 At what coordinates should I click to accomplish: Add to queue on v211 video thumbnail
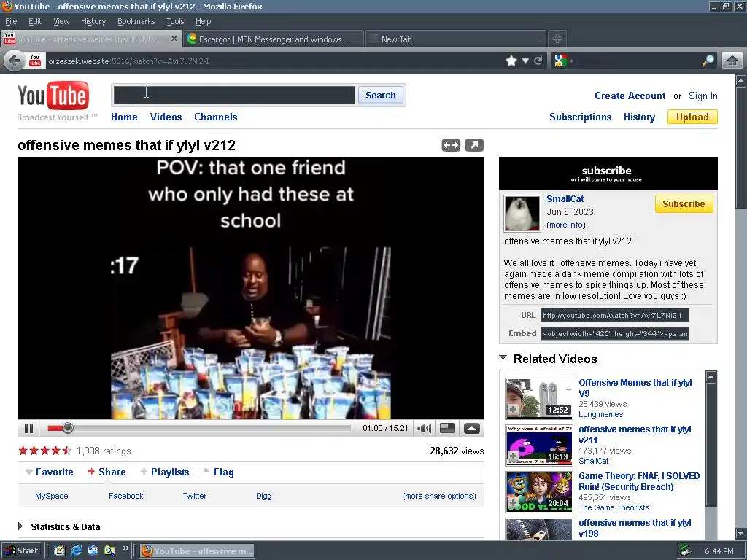(x=513, y=456)
